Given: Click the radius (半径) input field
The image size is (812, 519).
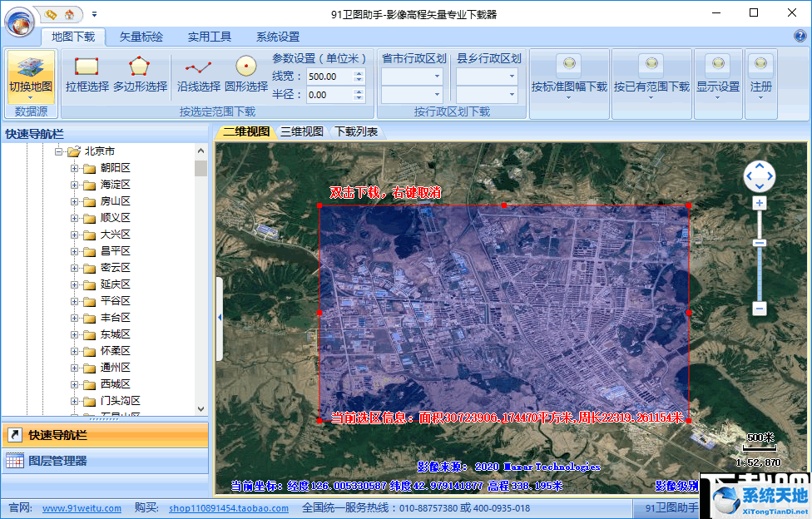Looking at the screenshot, I should coord(329,95).
